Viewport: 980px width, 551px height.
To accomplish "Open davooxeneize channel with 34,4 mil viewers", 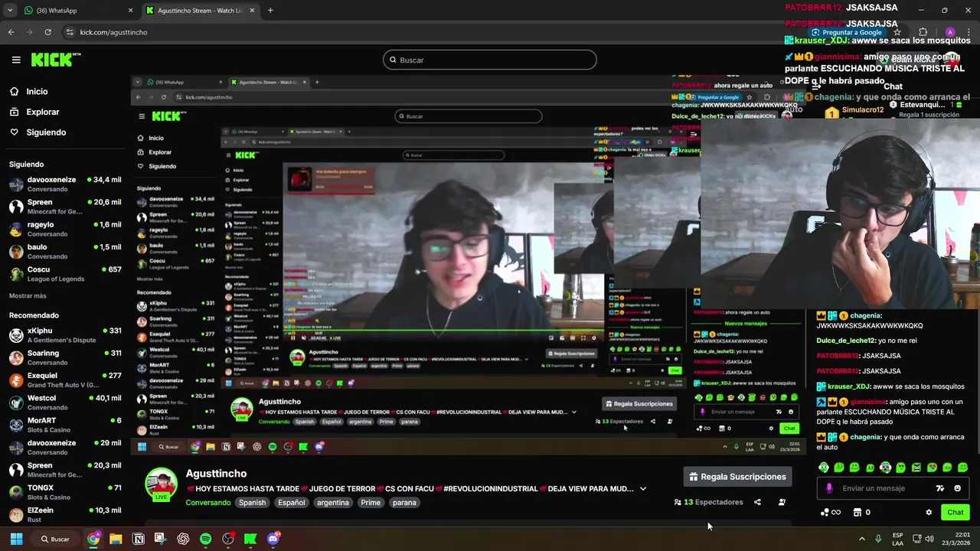I will click(x=64, y=184).
